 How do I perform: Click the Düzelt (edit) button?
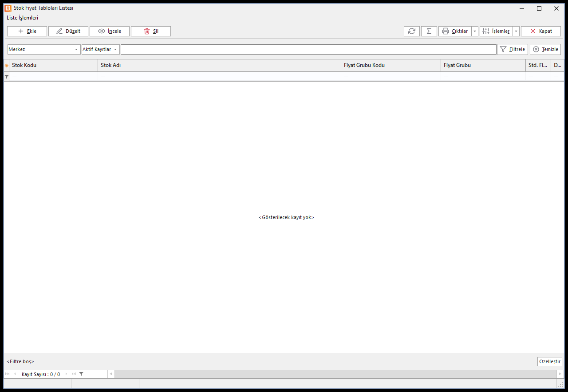pos(68,31)
